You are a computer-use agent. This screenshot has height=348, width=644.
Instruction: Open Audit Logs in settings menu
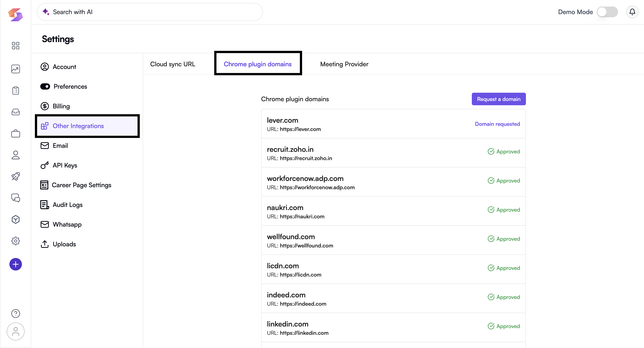[x=68, y=204]
